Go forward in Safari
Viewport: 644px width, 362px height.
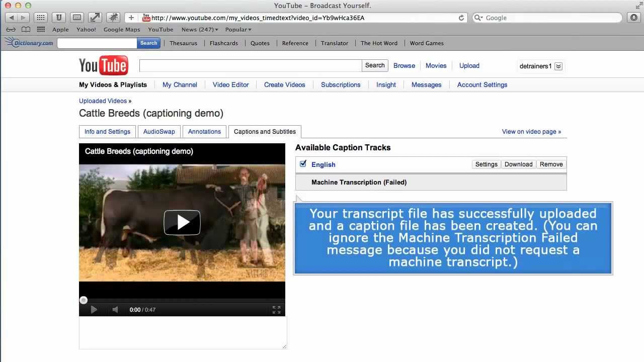pos(24,18)
